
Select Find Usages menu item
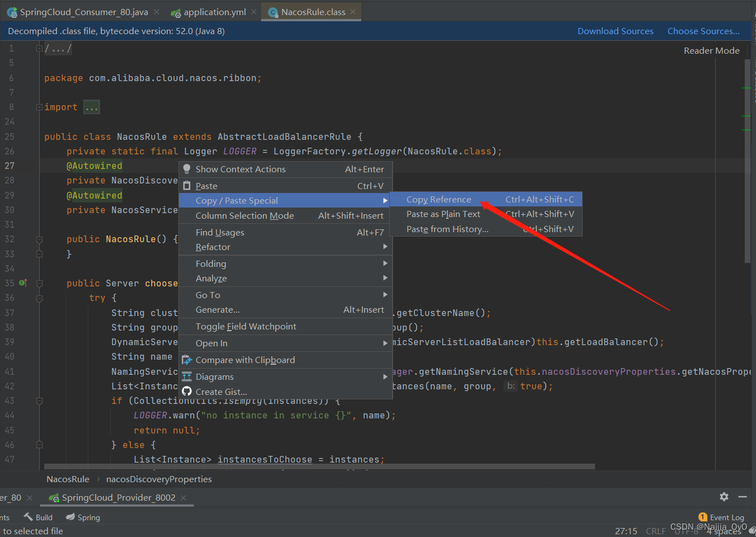pyautogui.click(x=285, y=233)
